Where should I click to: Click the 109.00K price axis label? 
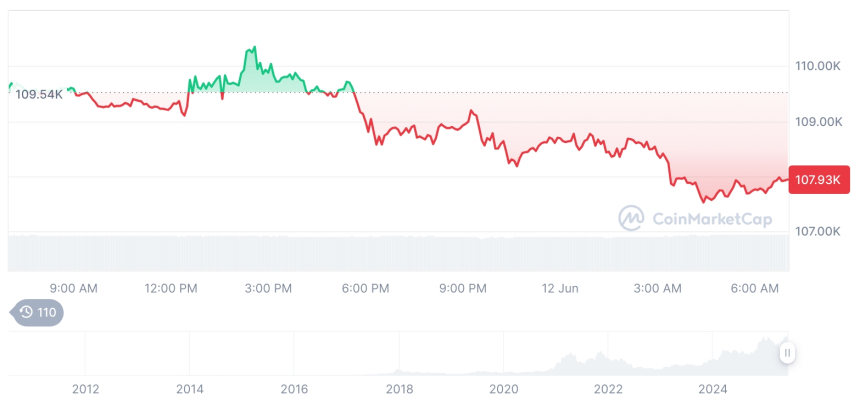click(x=817, y=121)
